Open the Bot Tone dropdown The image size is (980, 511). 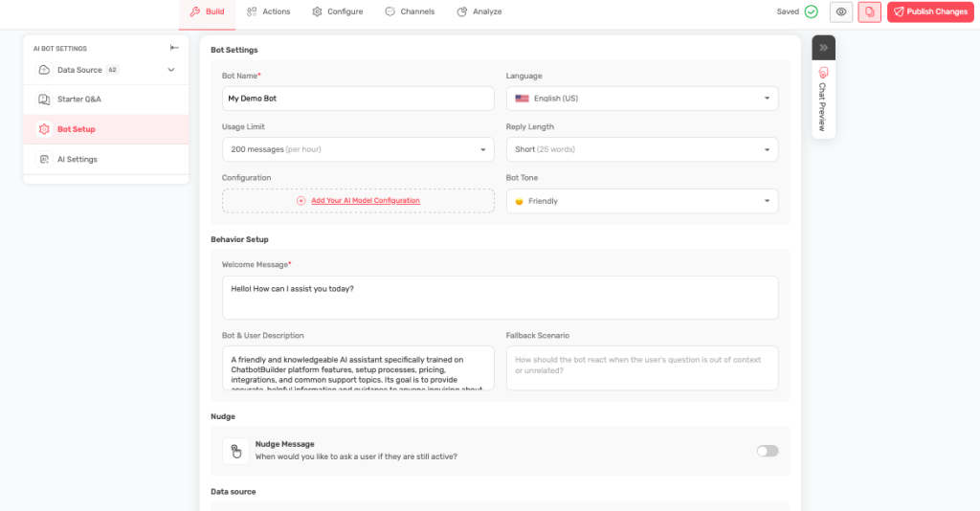(x=642, y=201)
